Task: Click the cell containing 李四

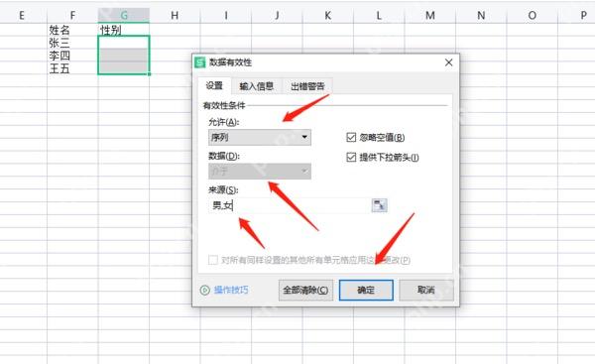Action: [x=72, y=55]
